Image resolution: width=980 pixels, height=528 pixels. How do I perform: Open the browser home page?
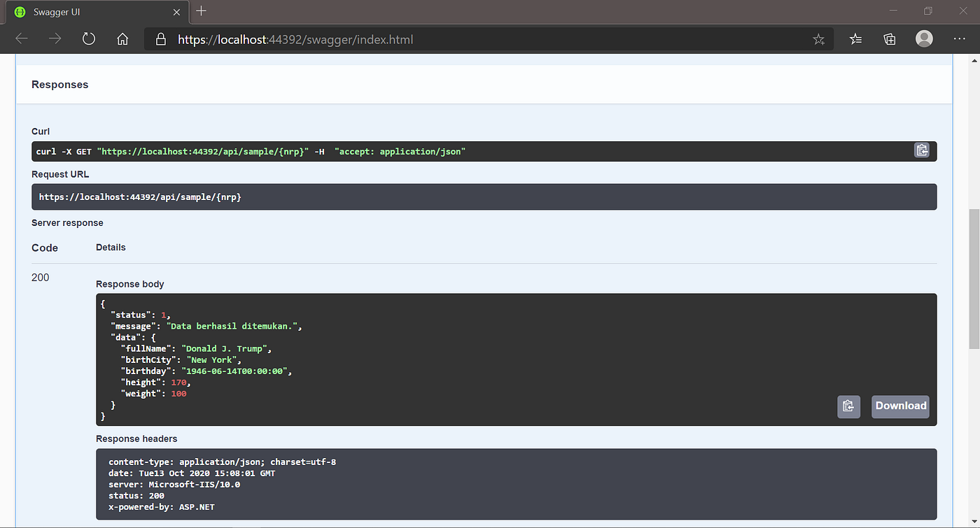click(122, 39)
